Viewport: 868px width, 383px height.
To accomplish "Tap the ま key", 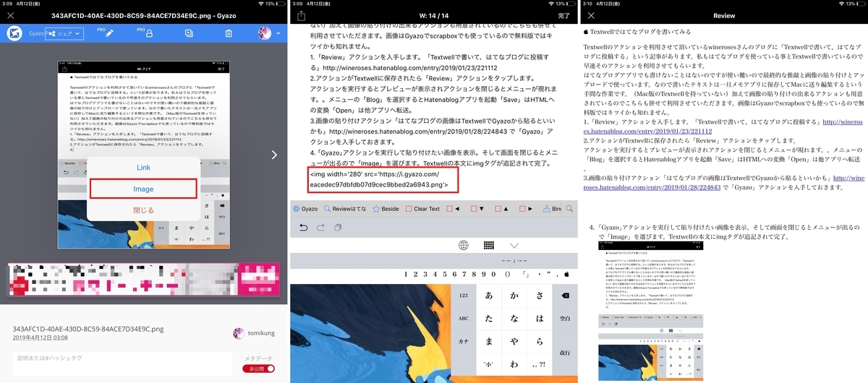I will coord(490,340).
